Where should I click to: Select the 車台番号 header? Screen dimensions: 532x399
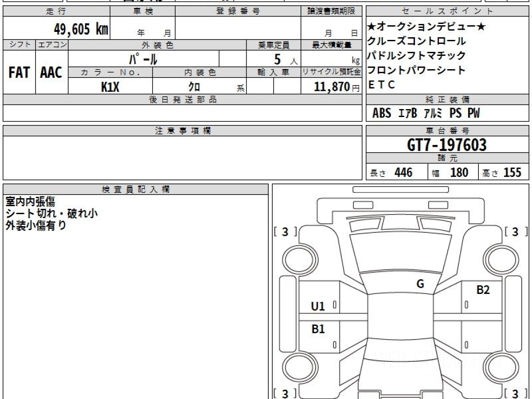click(448, 131)
